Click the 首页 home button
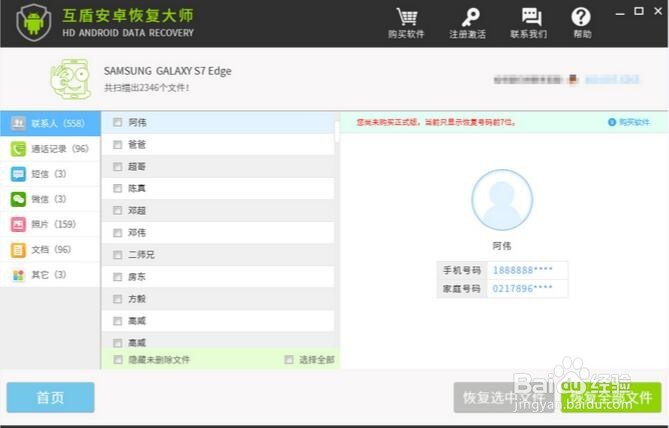Viewport: 669px width, 428px height. [50, 398]
